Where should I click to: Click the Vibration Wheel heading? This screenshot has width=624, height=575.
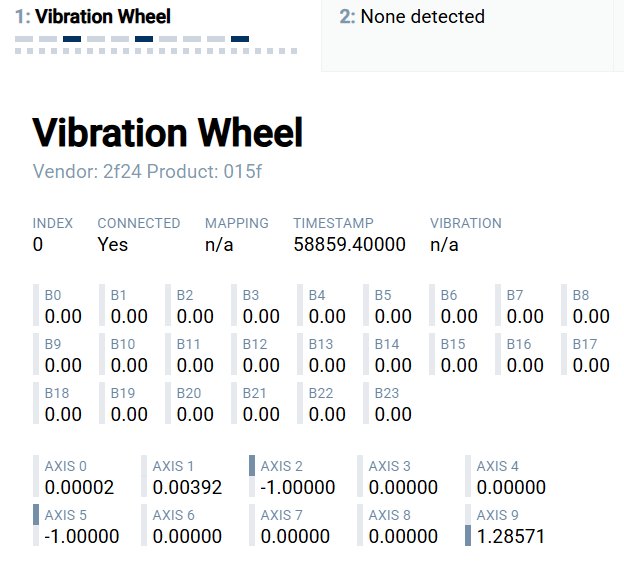pyautogui.click(x=167, y=133)
